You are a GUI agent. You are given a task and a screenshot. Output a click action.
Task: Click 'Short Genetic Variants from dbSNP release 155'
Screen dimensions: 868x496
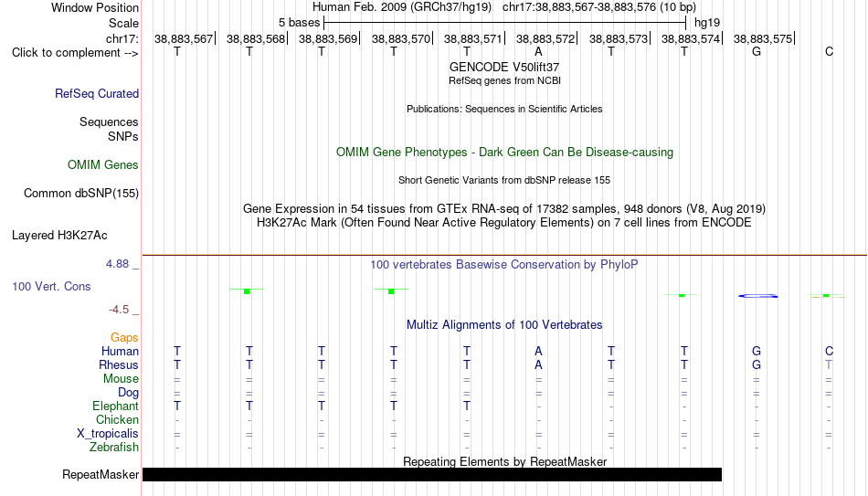click(x=504, y=181)
